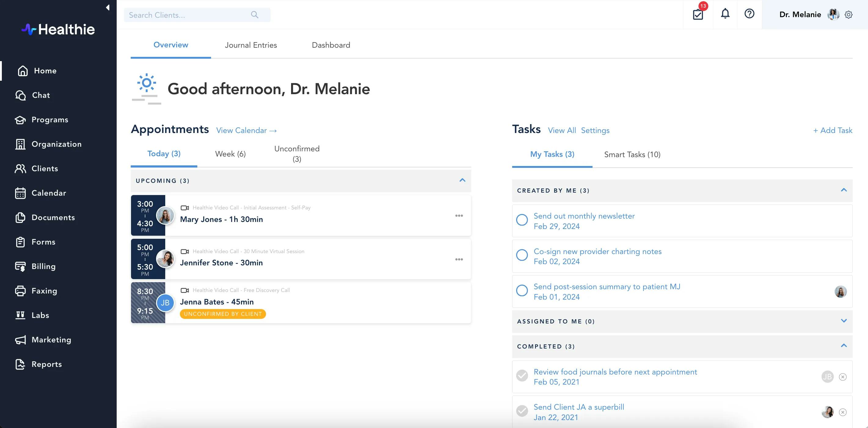Open Faxing in the sidebar
868x428 pixels.
(x=44, y=291)
